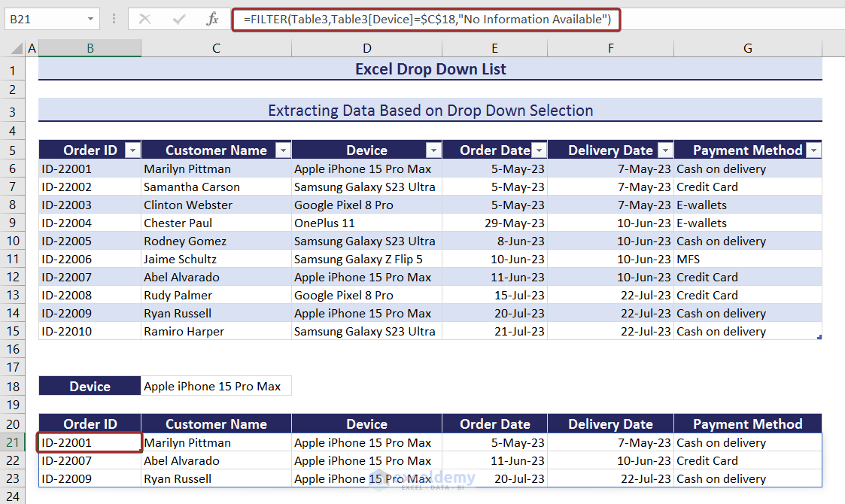Select row 18 header
Screen dimensions: 845x504
[x=12, y=387]
